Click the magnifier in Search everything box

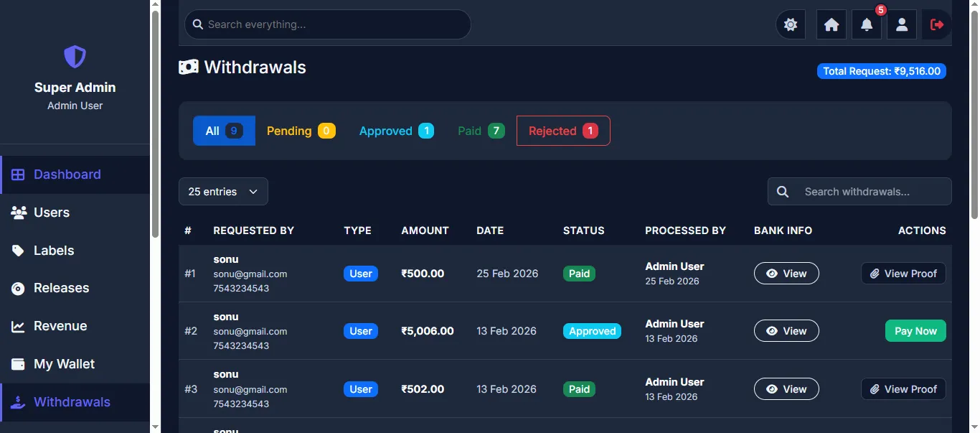(x=198, y=24)
